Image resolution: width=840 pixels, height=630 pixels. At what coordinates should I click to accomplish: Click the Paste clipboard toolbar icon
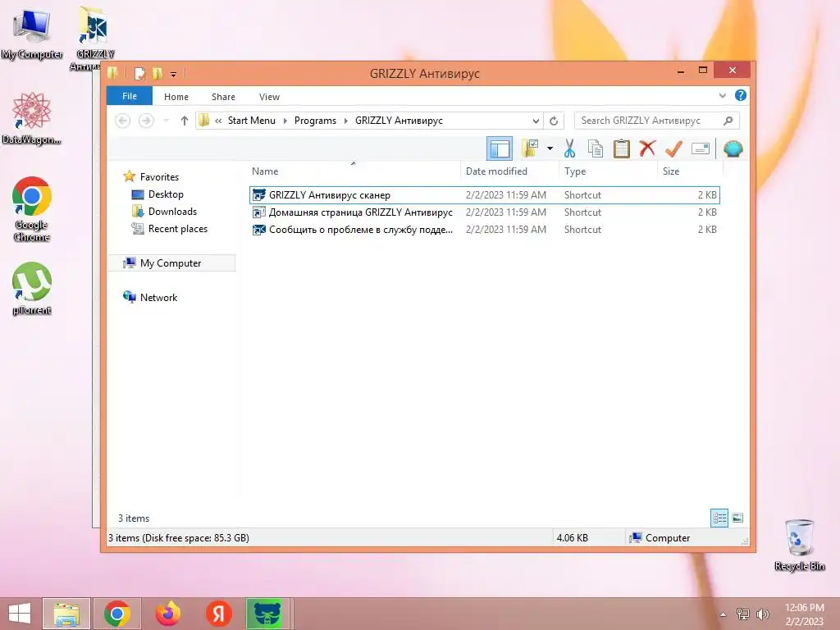[622, 148]
